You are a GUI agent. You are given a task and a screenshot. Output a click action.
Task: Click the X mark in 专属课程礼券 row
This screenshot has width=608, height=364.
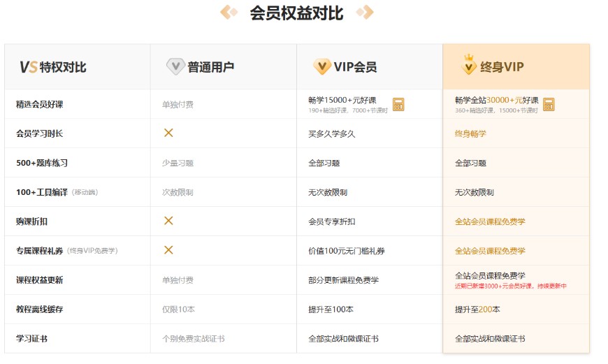pyautogui.click(x=168, y=250)
